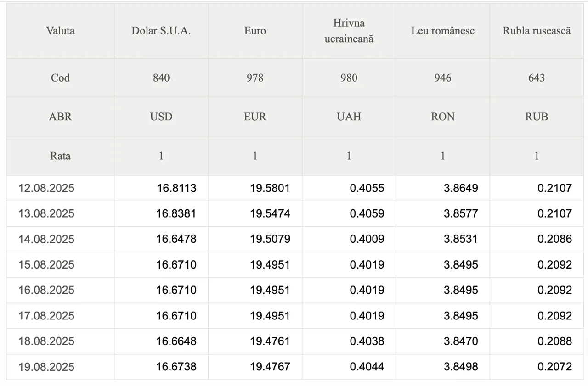The height and width of the screenshot is (386, 588).
Task: Click the 14.08.2025 date cell
Action: click(x=60, y=239)
